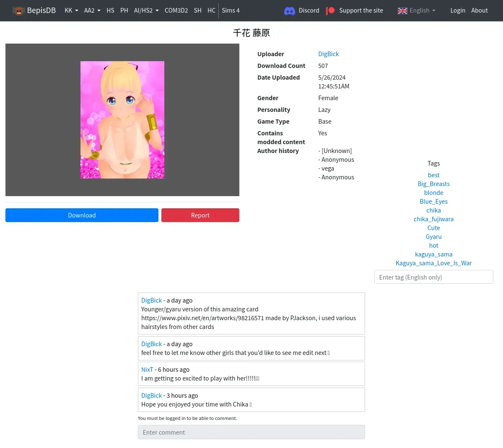This screenshot has height=448, width=503.
Task: Select the Kaguya_sama_Love_Is_War tag
Action: (x=433, y=263)
